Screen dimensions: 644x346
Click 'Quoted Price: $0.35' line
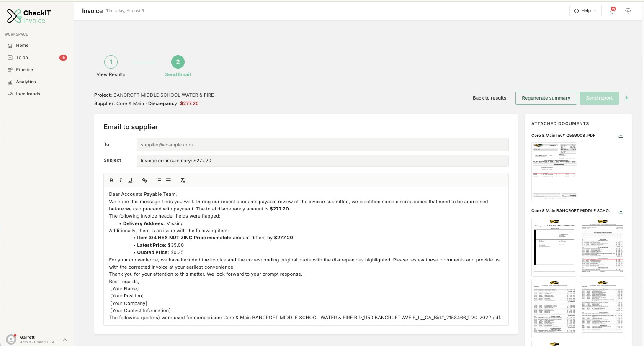(160, 252)
